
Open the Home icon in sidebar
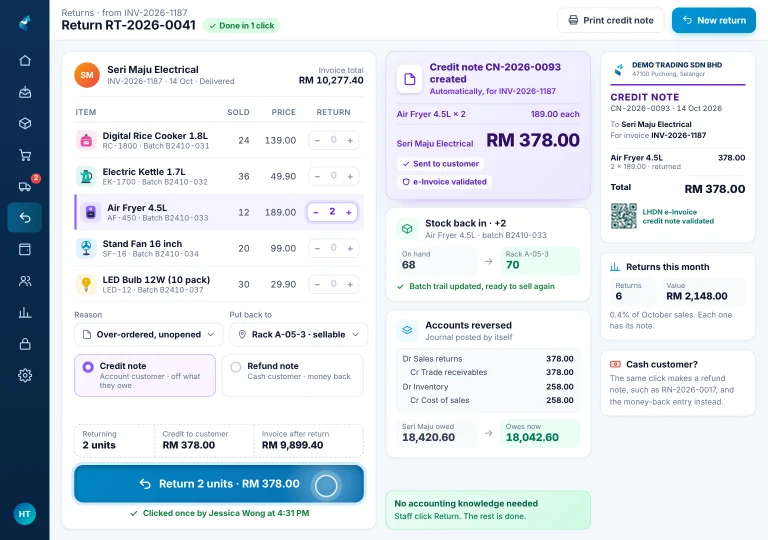tap(25, 61)
